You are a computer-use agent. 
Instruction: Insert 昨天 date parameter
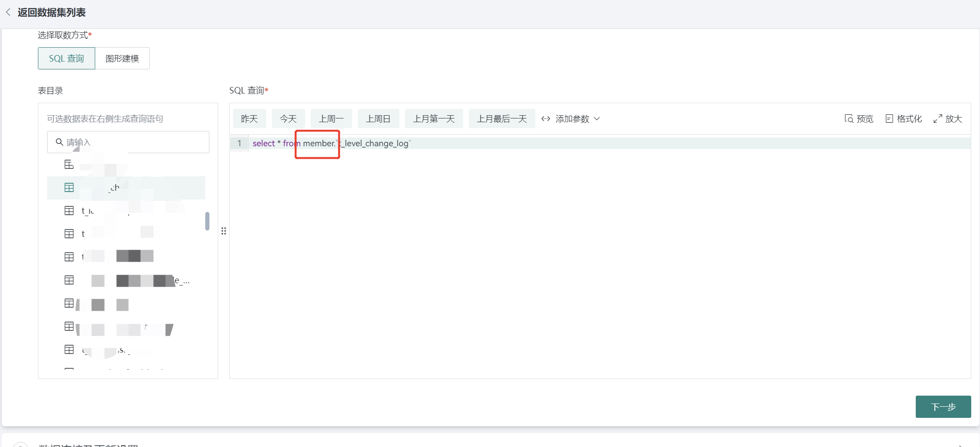click(x=250, y=119)
